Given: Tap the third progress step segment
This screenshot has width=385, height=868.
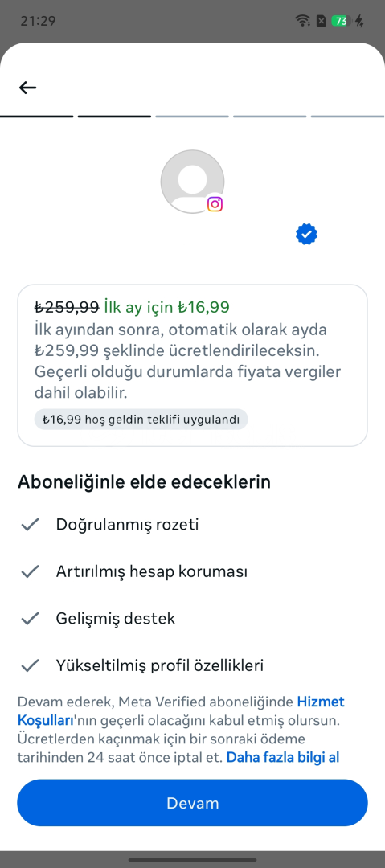Looking at the screenshot, I should coord(192,117).
